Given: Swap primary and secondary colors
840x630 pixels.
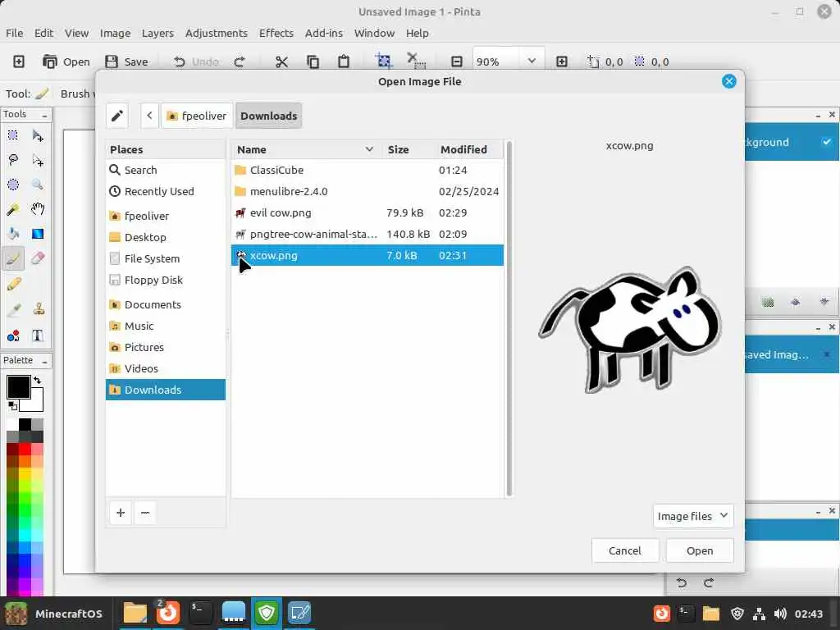Looking at the screenshot, I should tap(38, 380).
